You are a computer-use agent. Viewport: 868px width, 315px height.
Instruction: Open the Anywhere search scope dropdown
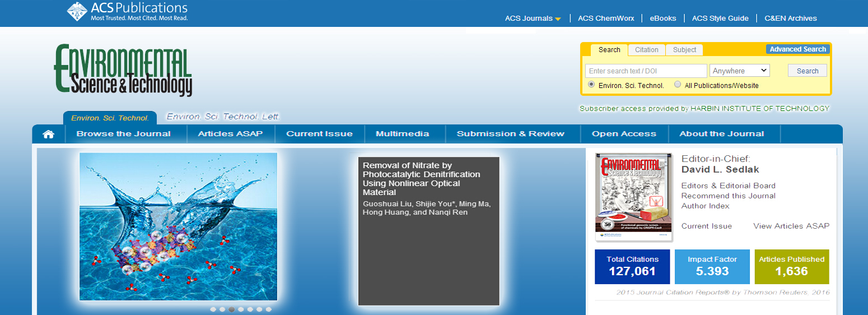739,71
